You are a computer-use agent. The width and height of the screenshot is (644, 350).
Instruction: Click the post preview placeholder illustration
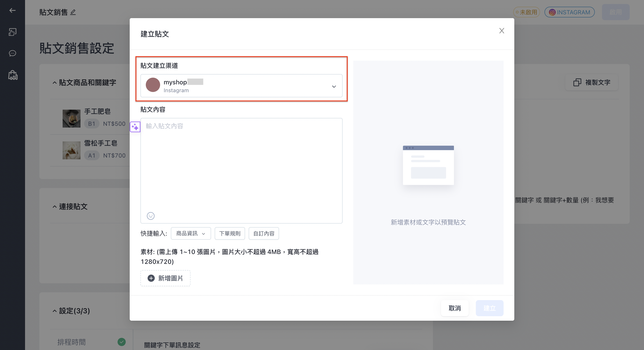(428, 165)
